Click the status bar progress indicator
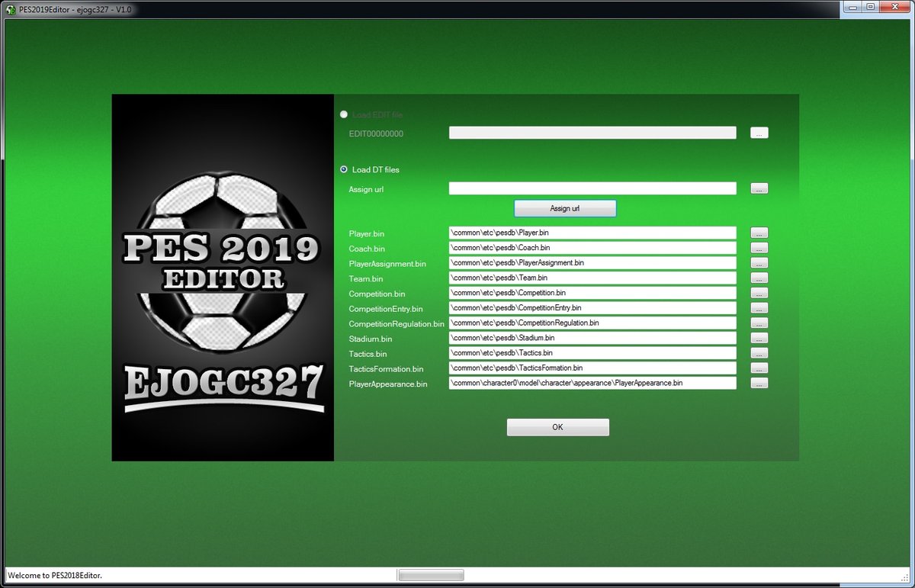915x588 pixels. [431, 575]
